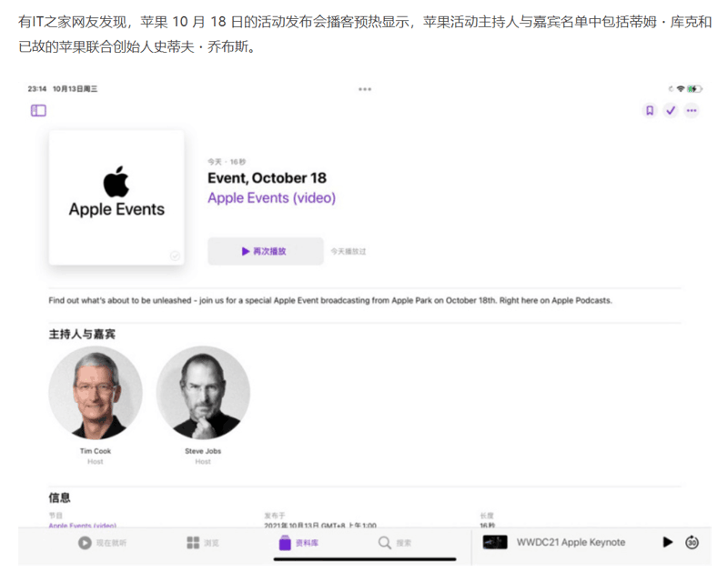728x582 pixels.
Task: Select the Event, October 18 title
Action: pyautogui.click(x=267, y=177)
